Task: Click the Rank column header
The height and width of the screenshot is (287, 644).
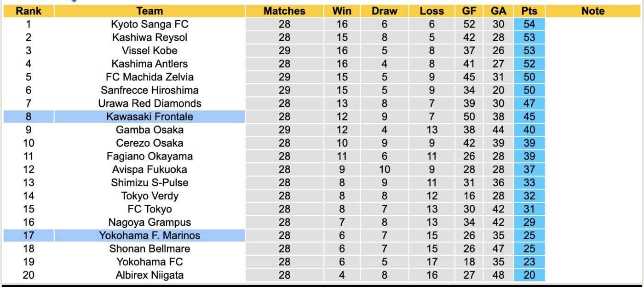Action: 29,11
